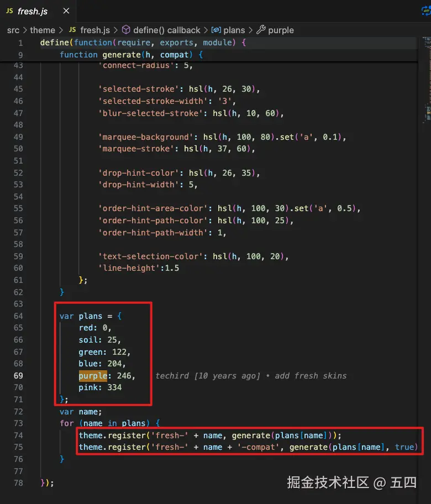Screen dimensions: 431x504
Task: Click the wrench icon before purple breadcrumb
Action: pos(261,30)
